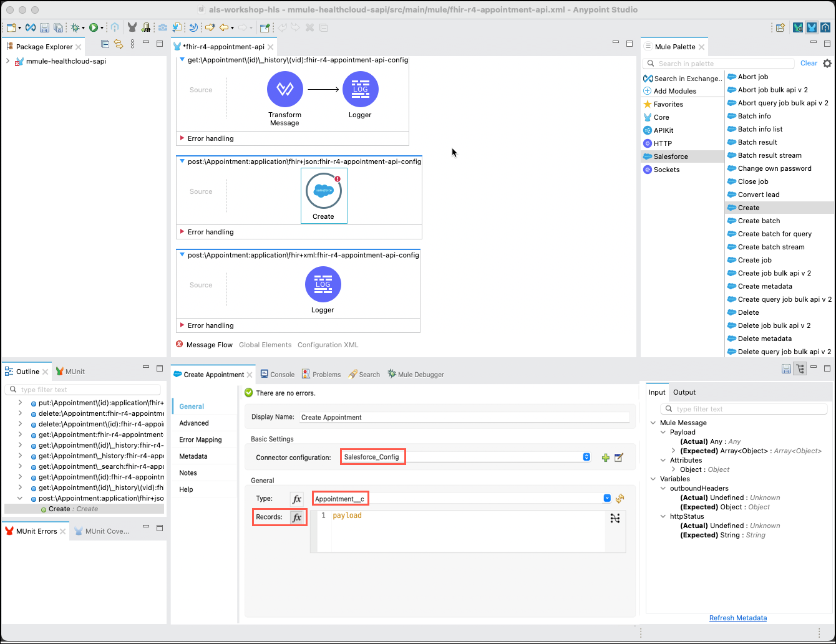Click the MUnit Coverage tab

pos(102,531)
